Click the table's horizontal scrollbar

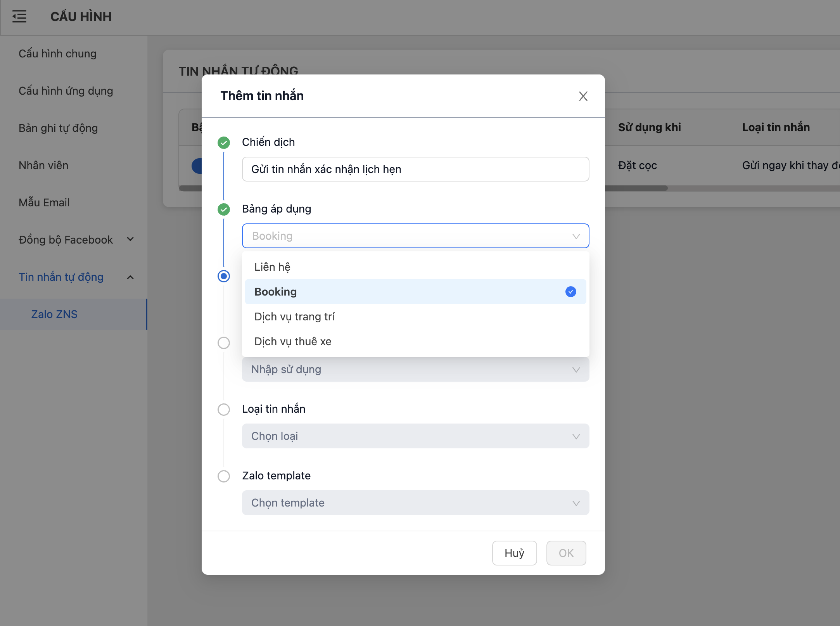(x=636, y=188)
